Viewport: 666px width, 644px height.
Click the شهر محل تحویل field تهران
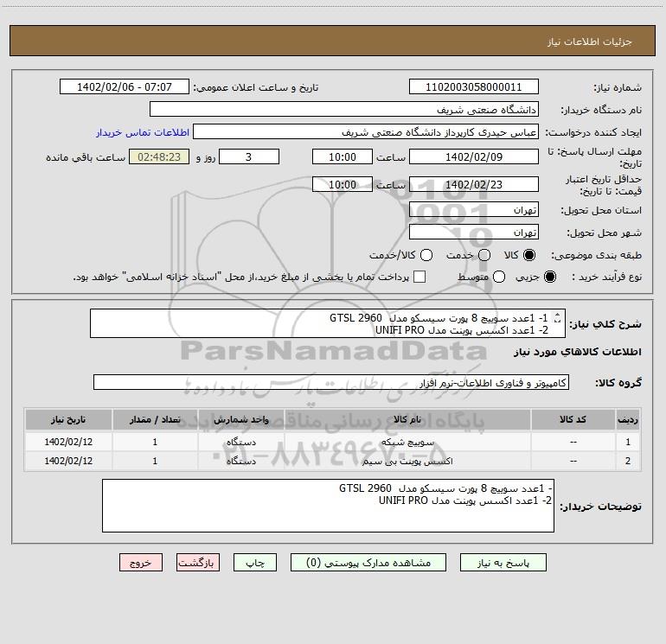[x=474, y=232]
